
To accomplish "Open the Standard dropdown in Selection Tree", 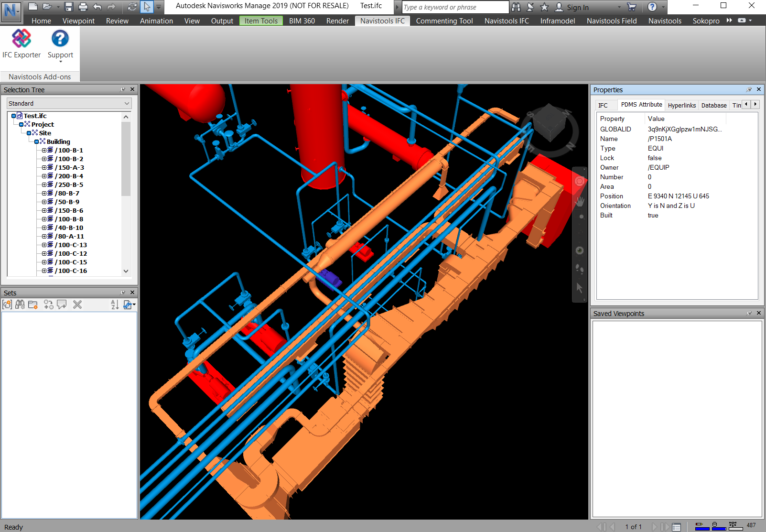I will pos(69,103).
